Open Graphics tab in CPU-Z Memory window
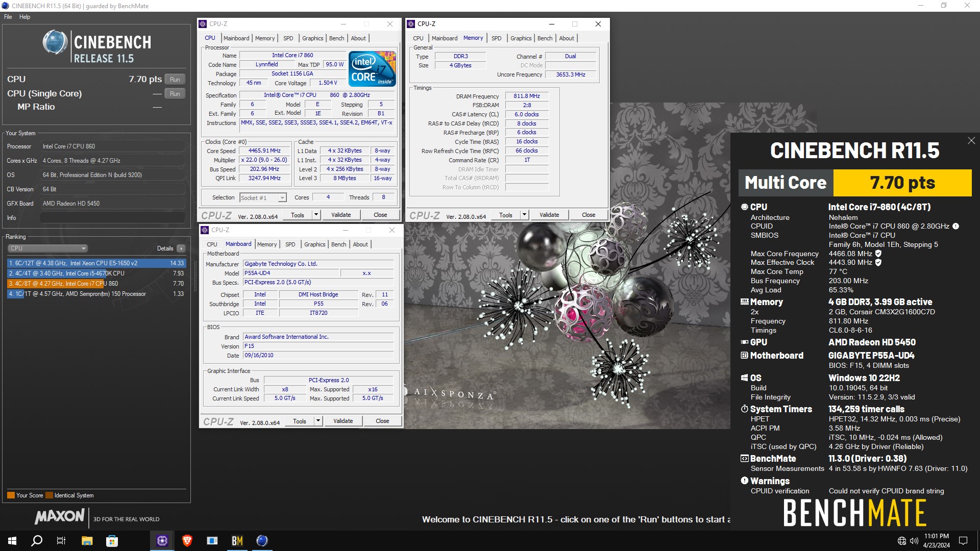 point(521,38)
